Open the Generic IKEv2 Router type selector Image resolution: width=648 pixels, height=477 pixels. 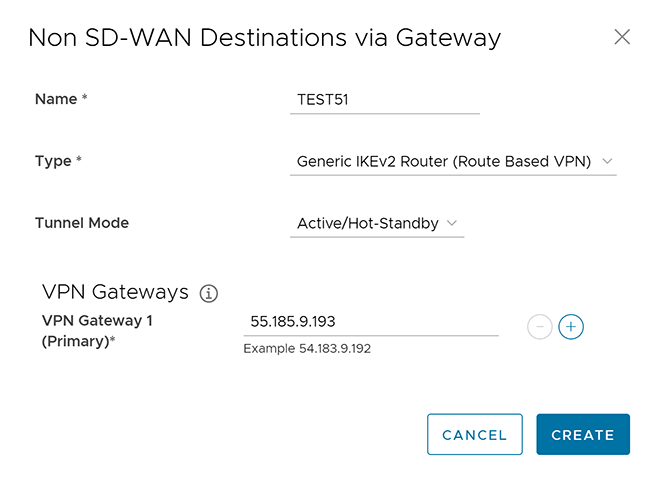pyautogui.click(x=444, y=161)
